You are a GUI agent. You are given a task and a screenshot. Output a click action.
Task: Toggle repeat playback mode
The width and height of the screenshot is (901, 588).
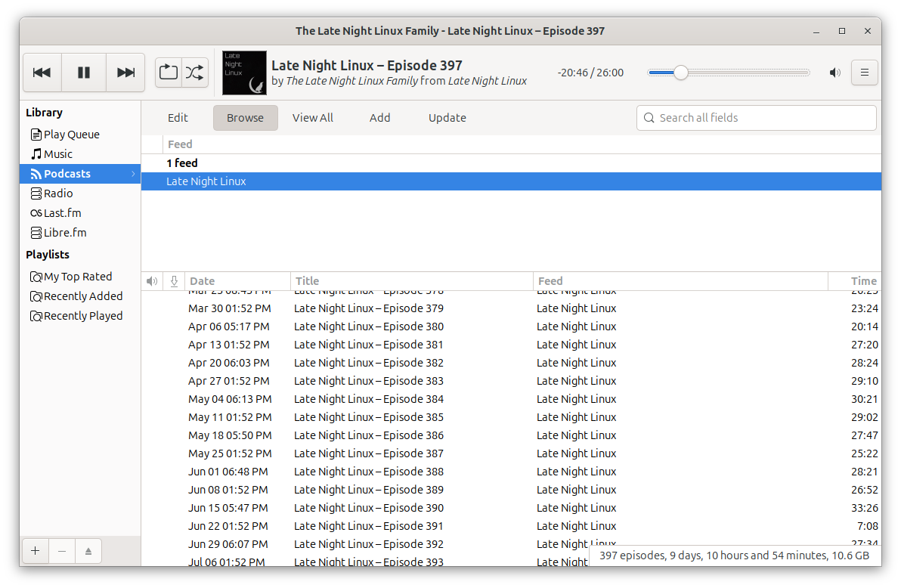pyautogui.click(x=169, y=73)
